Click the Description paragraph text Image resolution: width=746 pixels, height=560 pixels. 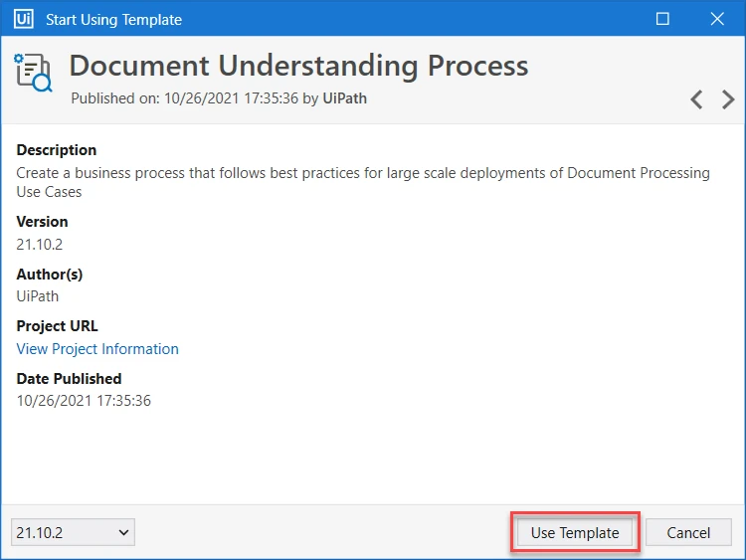(363, 182)
